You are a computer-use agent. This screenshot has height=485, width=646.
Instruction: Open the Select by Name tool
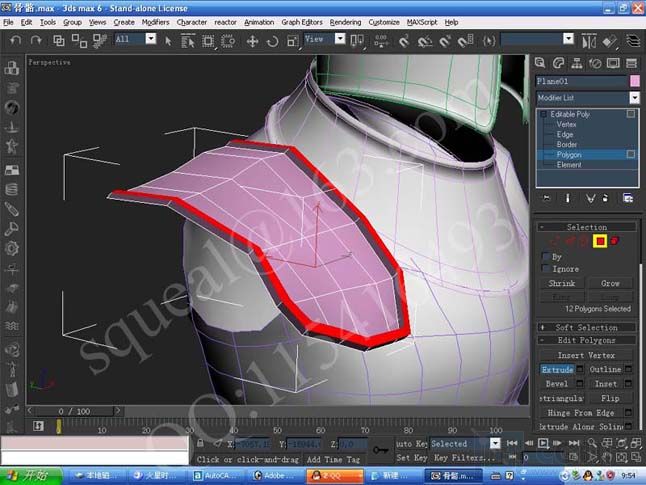click(188, 41)
